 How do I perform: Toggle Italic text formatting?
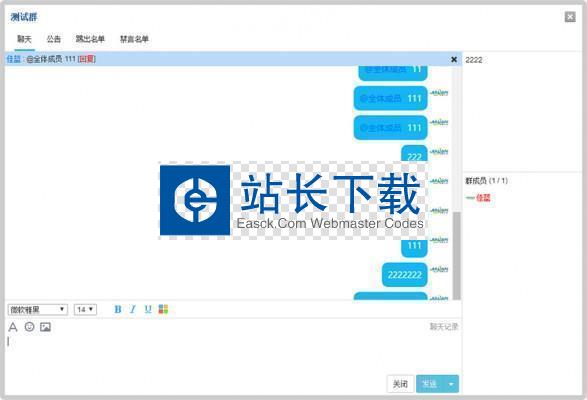click(133, 309)
